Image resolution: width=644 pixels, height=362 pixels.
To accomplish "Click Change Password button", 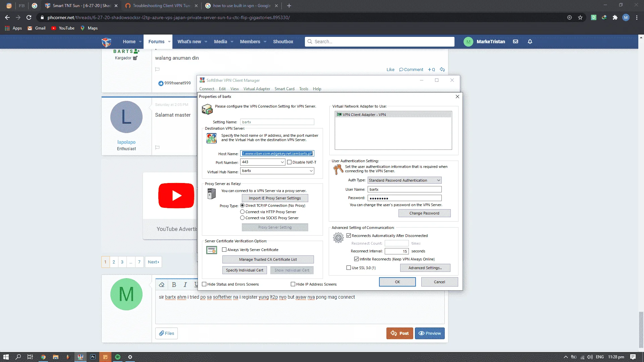I will coord(424,213).
